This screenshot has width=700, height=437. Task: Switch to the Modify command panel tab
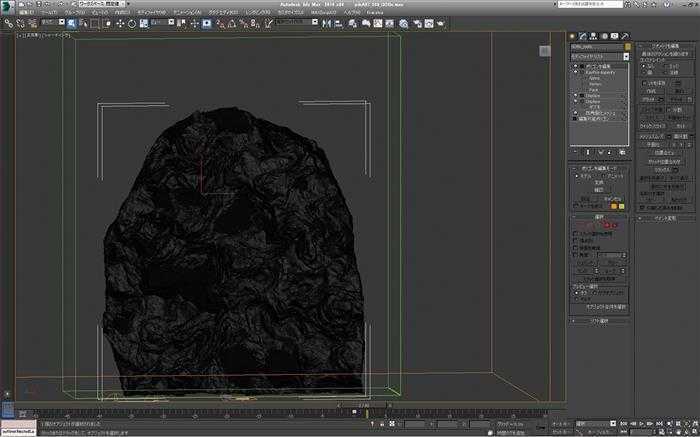click(583, 36)
